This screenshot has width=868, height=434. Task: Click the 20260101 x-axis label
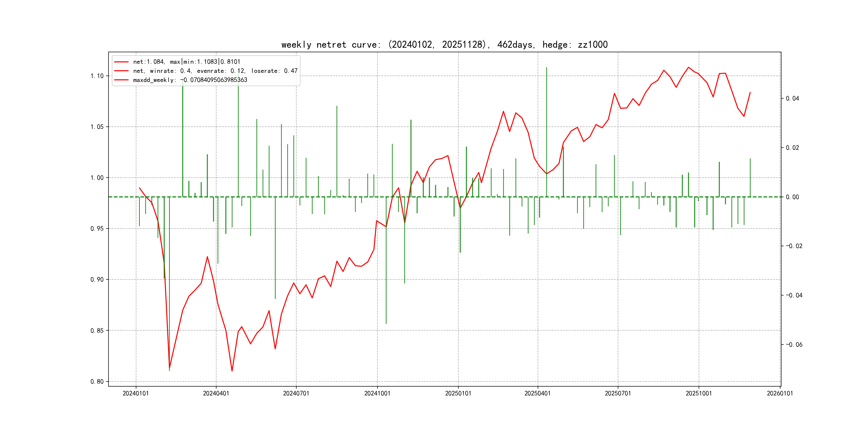pyautogui.click(x=780, y=394)
